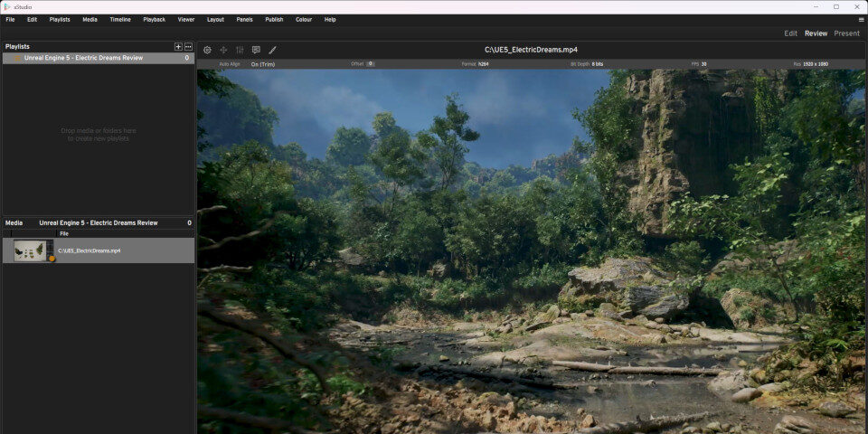Expand the Unreal Engine 5 playlist entry
This screenshot has width=868, height=434.
(x=16, y=58)
